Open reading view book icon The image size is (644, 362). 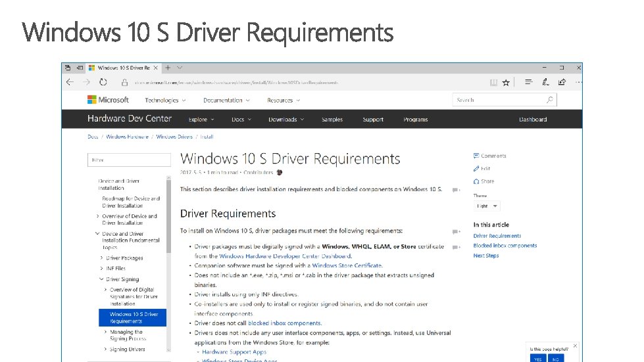coord(493,83)
